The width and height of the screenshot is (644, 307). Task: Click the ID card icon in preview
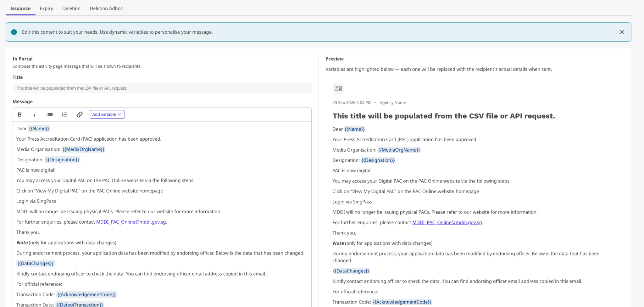pyautogui.click(x=338, y=89)
